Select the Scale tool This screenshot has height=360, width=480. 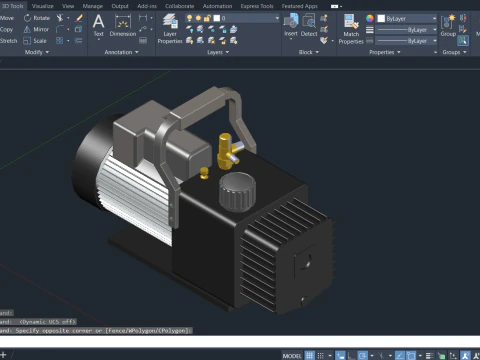tap(35, 41)
